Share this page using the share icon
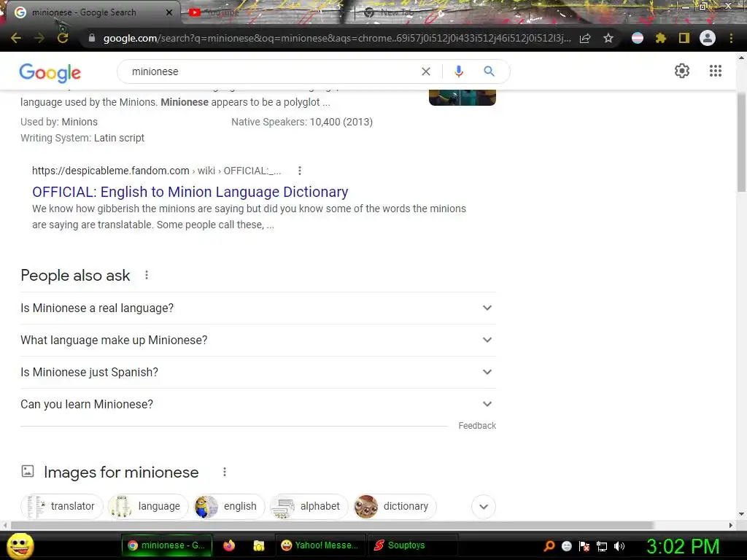The width and height of the screenshot is (747, 560). tap(585, 38)
